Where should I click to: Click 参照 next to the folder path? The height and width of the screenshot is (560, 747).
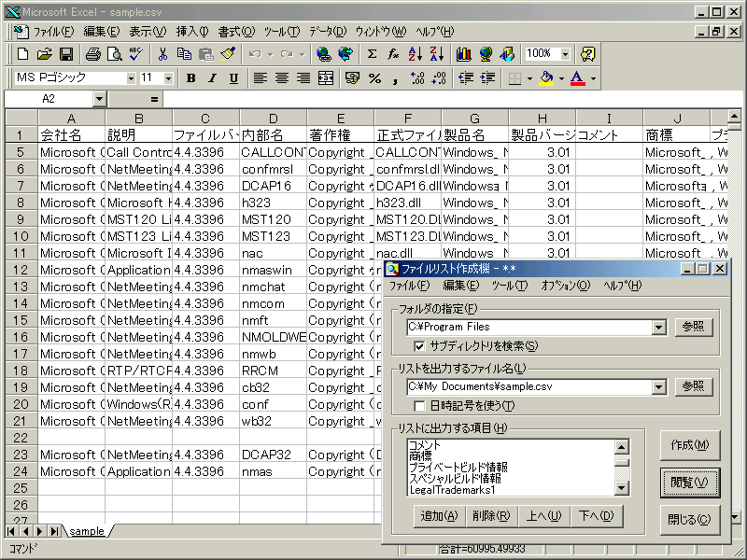click(693, 327)
